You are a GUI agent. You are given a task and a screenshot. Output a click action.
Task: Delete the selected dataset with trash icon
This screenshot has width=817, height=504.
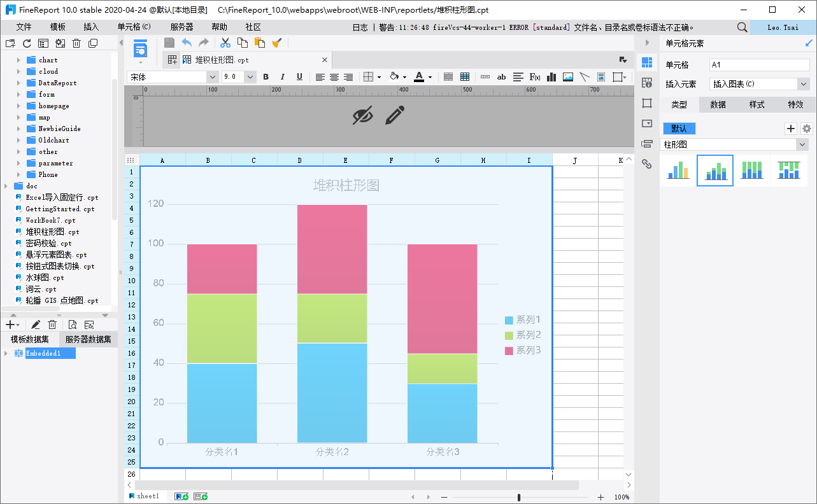(52, 325)
